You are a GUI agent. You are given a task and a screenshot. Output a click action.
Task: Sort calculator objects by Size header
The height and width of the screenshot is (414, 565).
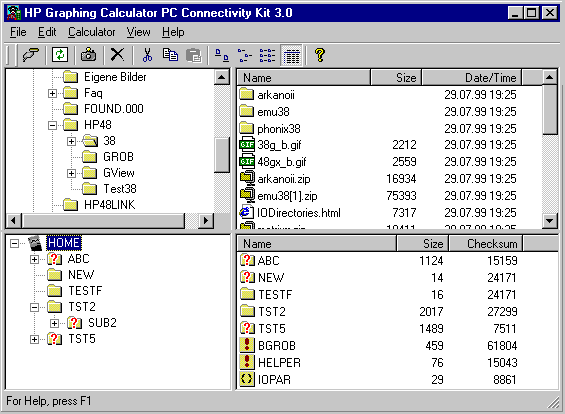pyautogui.click(x=422, y=244)
